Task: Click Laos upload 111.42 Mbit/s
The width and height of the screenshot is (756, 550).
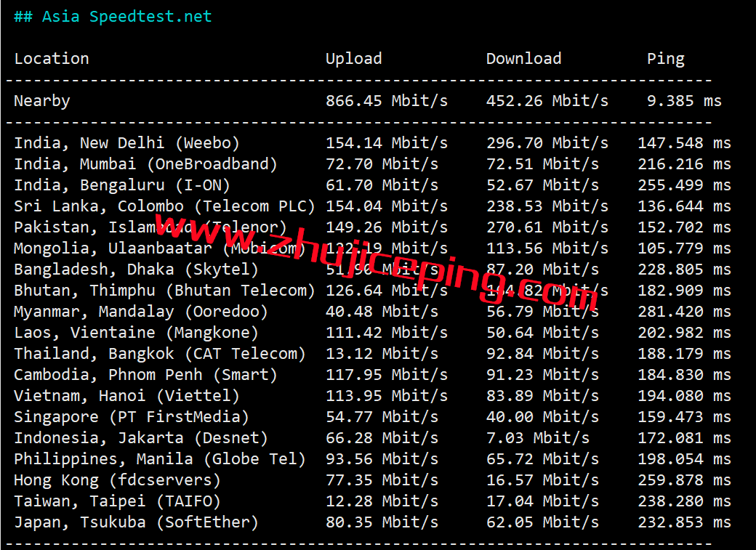Action: [x=387, y=333]
